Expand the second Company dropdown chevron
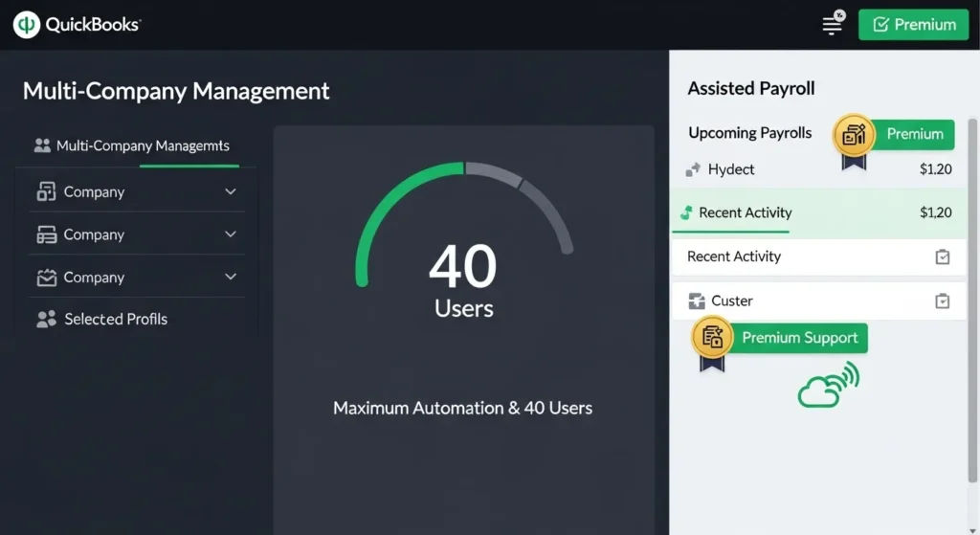Screen dimensions: 980x535 point(230,234)
